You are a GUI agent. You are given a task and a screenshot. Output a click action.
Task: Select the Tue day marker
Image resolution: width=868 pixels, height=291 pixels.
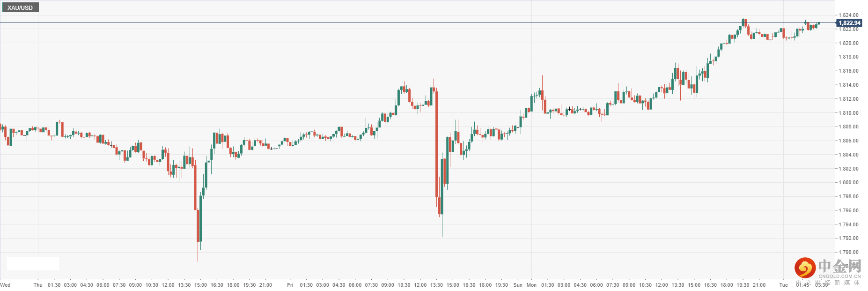coord(783,285)
